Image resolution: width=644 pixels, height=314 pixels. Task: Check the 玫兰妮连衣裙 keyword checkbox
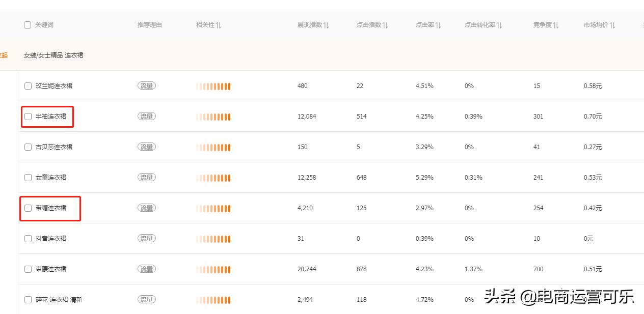[28, 86]
